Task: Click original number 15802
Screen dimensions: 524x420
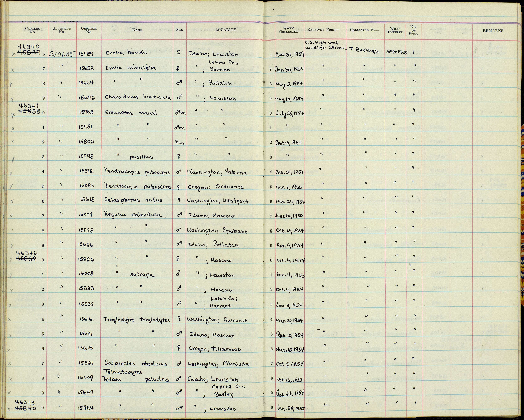Action: coord(86,142)
